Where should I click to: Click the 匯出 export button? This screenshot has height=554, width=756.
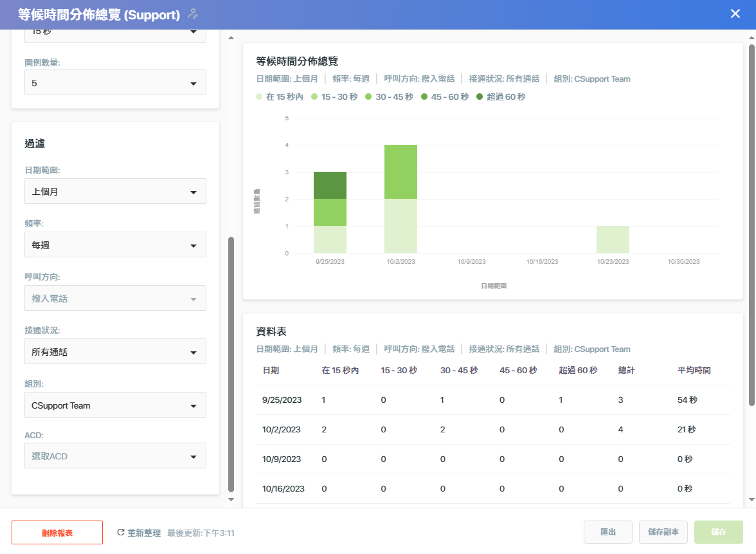[608, 532]
